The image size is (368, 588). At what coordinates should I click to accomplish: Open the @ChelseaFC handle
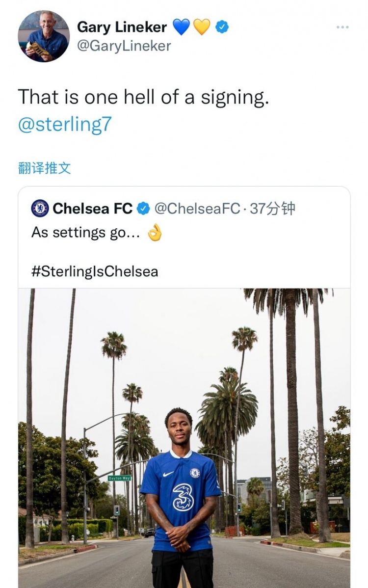197,209
